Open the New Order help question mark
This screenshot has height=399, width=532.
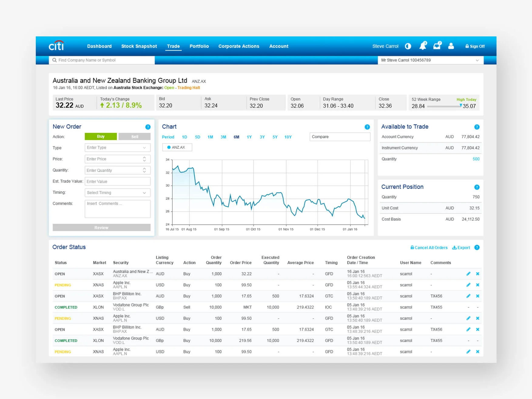pyautogui.click(x=148, y=127)
